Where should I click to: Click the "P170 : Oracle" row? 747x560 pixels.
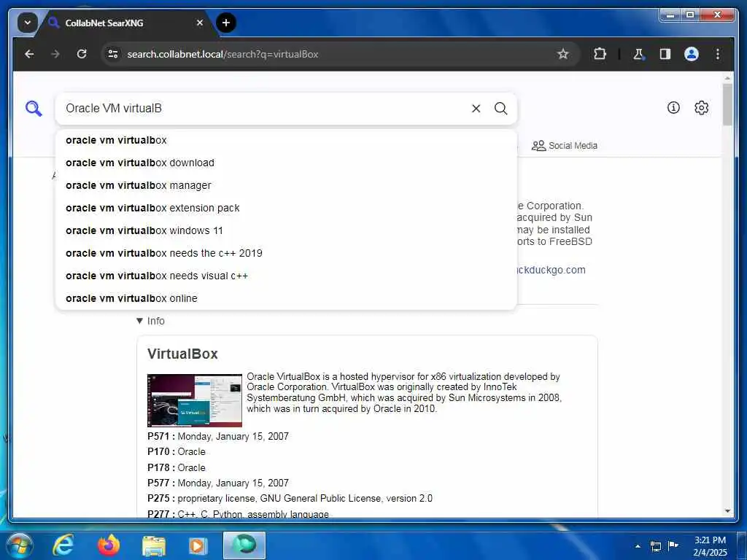click(x=177, y=452)
